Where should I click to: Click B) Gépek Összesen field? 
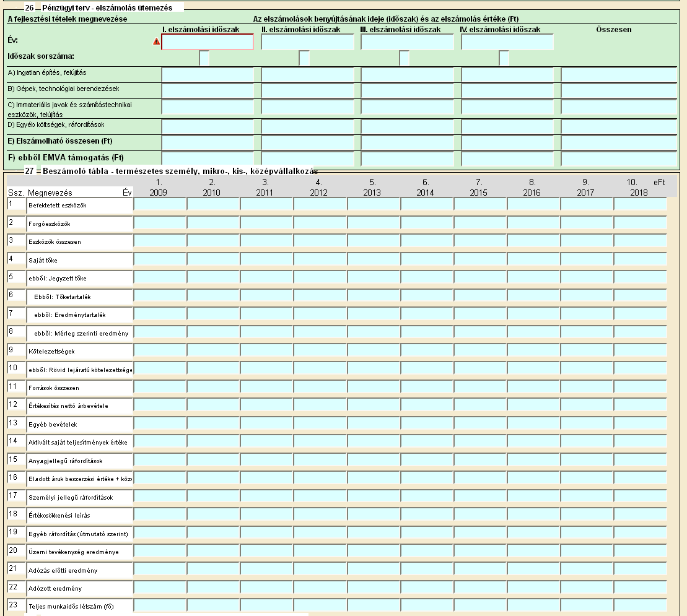click(x=619, y=91)
